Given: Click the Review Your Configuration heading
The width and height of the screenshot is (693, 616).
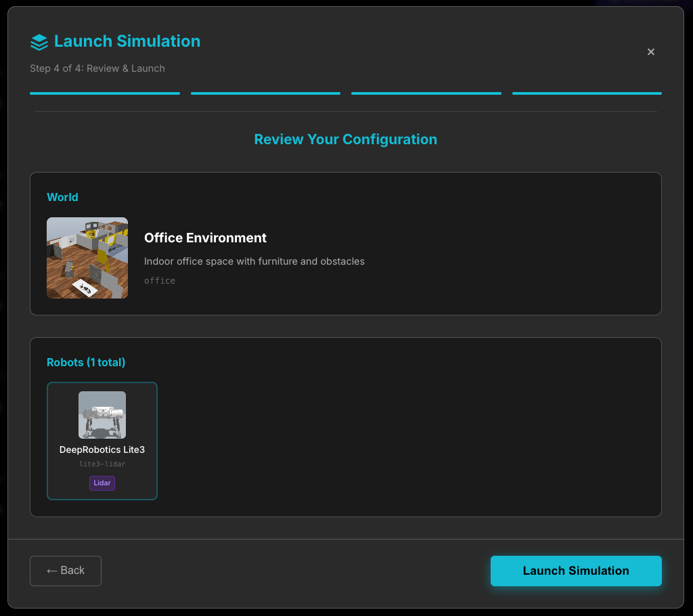Looking at the screenshot, I should (x=345, y=139).
